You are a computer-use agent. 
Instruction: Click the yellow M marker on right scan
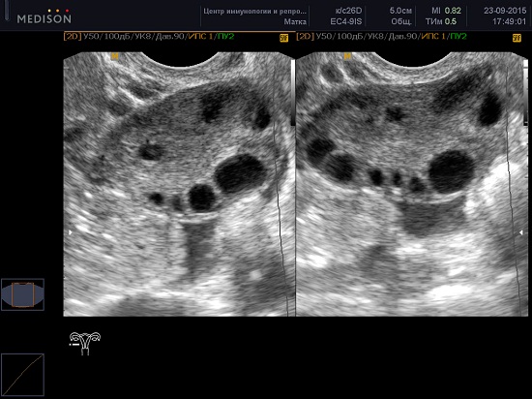coord(347,56)
